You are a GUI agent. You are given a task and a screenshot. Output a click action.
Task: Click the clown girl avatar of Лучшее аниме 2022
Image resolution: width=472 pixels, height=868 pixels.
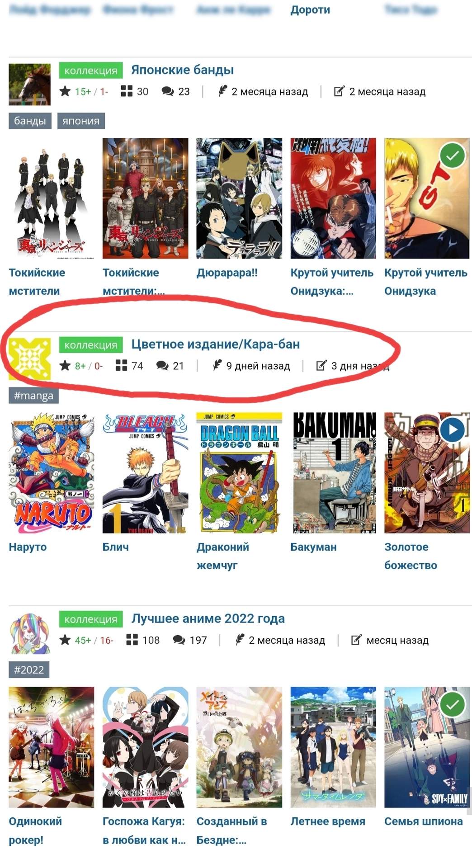point(29,633)
